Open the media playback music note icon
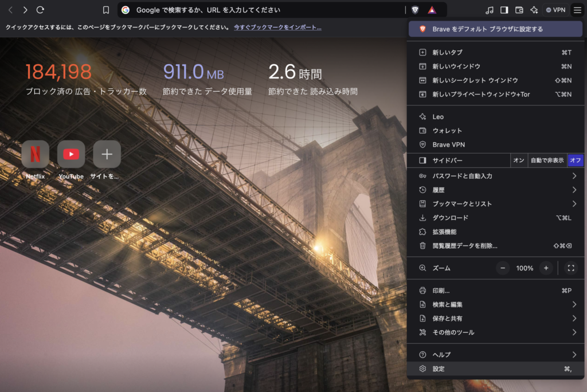 [490, 10]
